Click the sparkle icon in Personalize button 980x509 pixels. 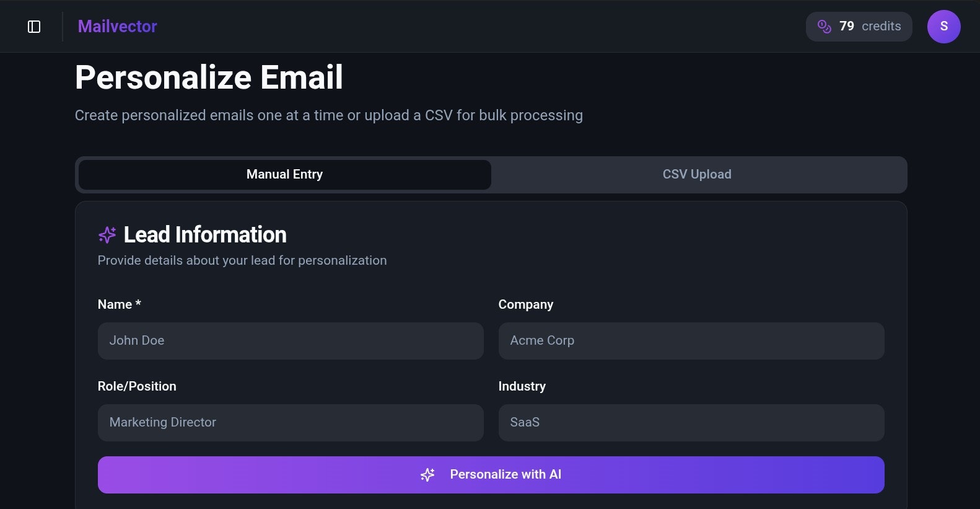pos(427,475)
